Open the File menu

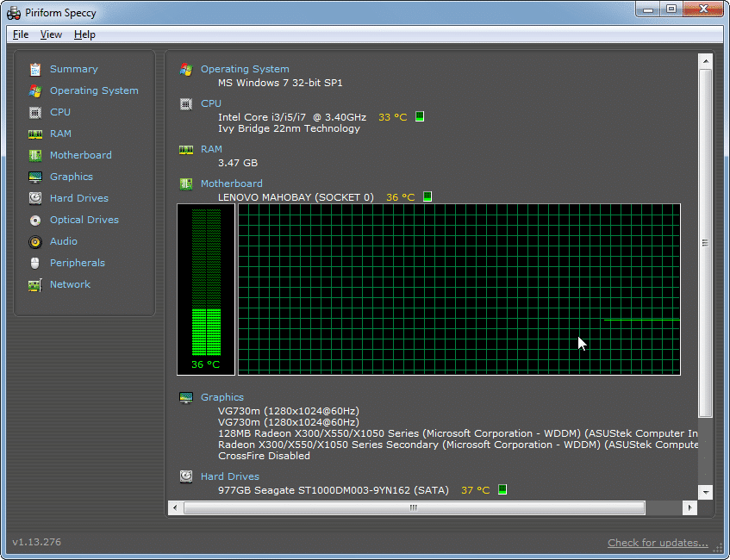(21, 34)
